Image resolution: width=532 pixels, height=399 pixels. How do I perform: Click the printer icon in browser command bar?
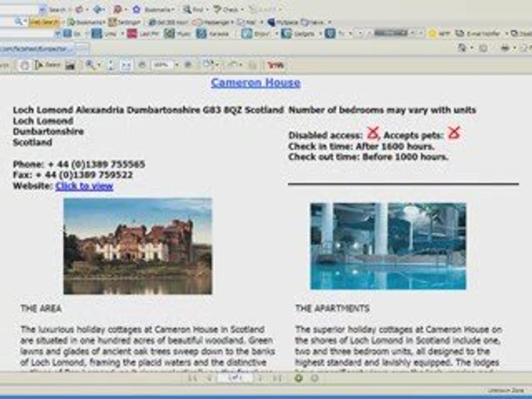click(x=505, y=49)
